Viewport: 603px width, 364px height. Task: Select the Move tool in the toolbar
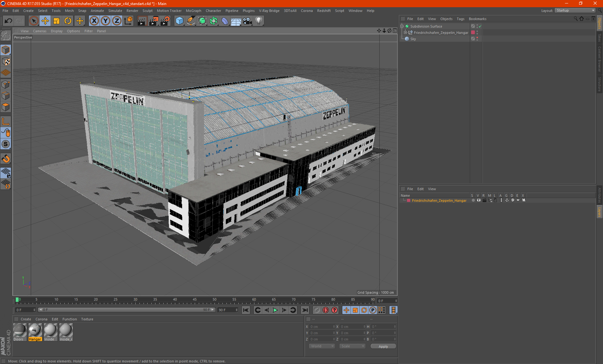(x=45, y=21)
